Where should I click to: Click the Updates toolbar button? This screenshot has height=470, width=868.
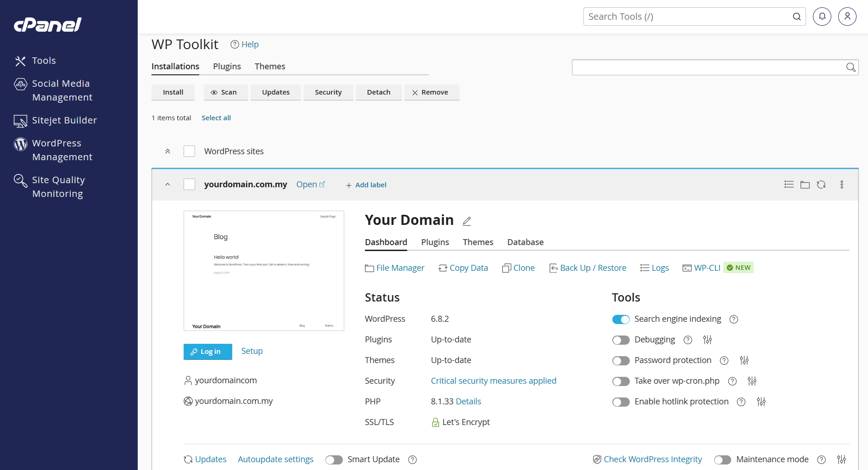tap(276, 92)
